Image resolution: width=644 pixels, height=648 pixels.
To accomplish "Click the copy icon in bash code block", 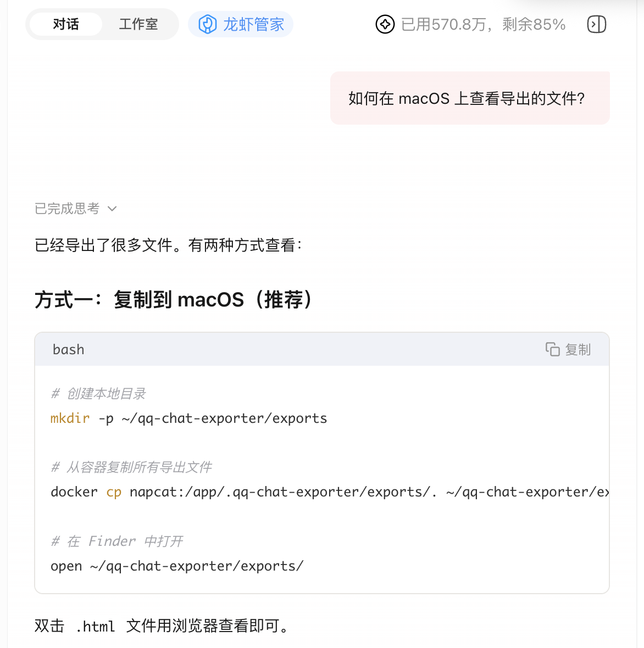I will [x=552, y=349].
